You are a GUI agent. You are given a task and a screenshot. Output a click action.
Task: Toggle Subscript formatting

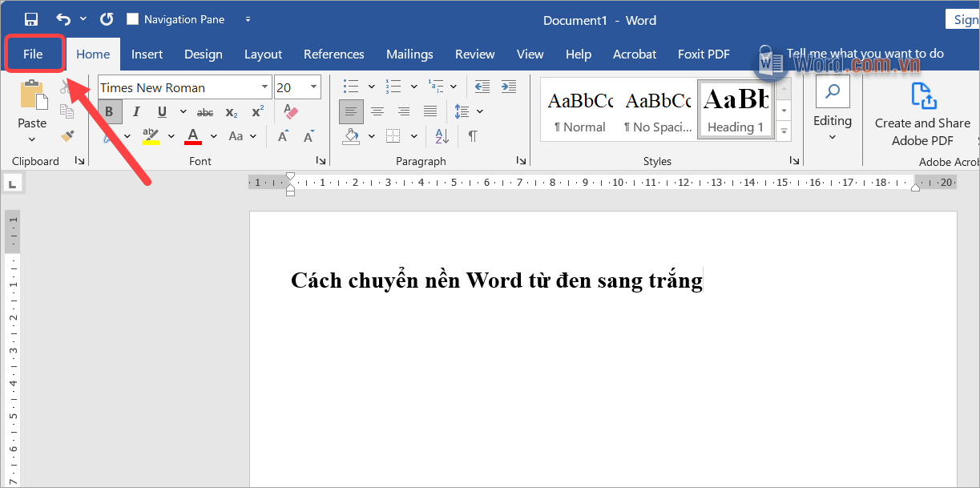click(x=232, y=112)
